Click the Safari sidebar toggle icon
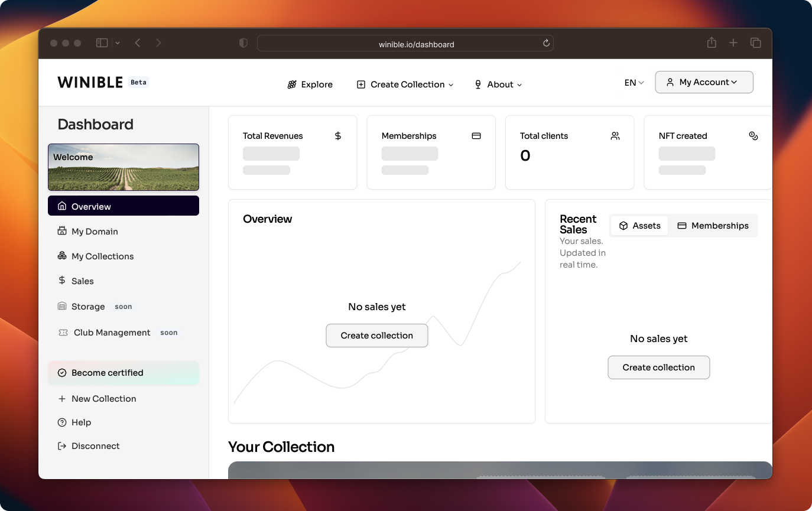This screenshot has width=812, height=511. (x=102, y=43)
